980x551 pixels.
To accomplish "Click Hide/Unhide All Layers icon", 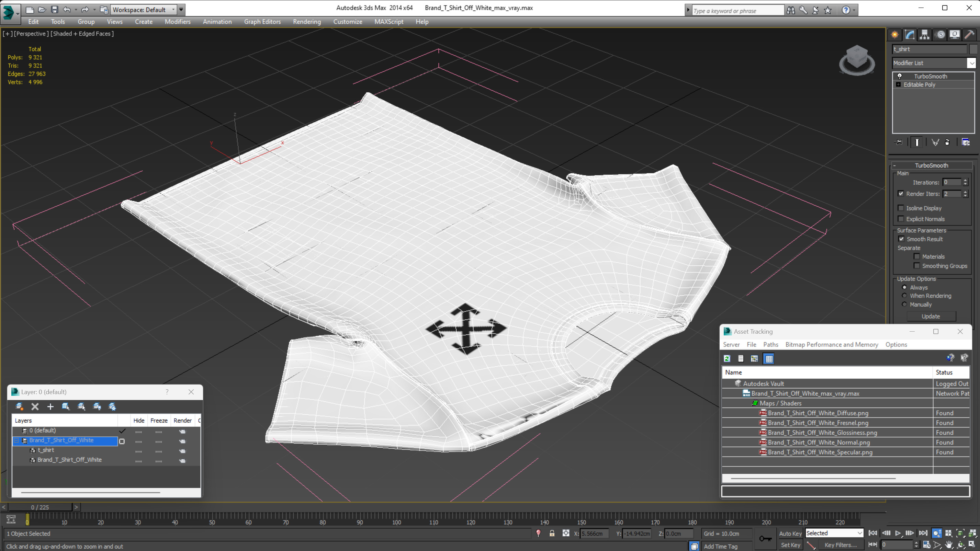I will pyautogui.click(x=97, y=406).
